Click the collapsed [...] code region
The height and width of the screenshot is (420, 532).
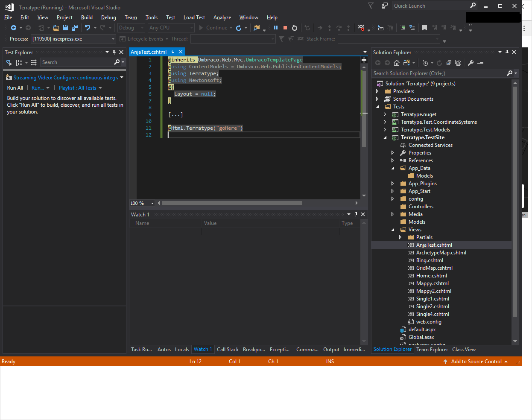coord(175,114)
